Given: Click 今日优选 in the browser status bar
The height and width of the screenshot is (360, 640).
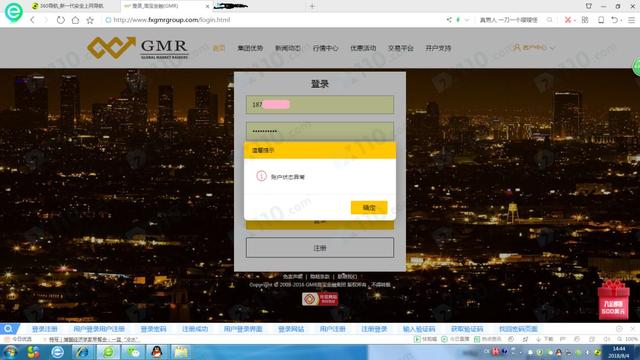Looking at the screenshot, I should (x=19, y=339).
